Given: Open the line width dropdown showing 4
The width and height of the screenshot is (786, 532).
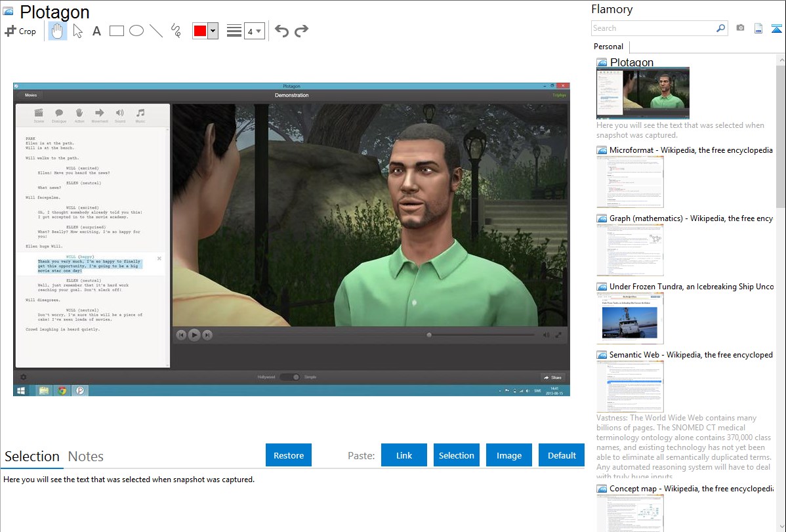Looking at the screenshot, I should 255,31.
